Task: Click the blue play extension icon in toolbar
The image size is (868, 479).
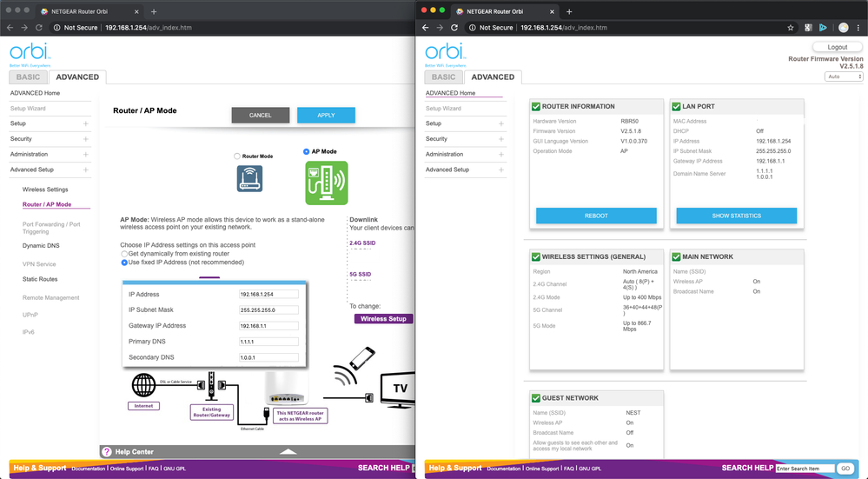Action: (823, 28)
